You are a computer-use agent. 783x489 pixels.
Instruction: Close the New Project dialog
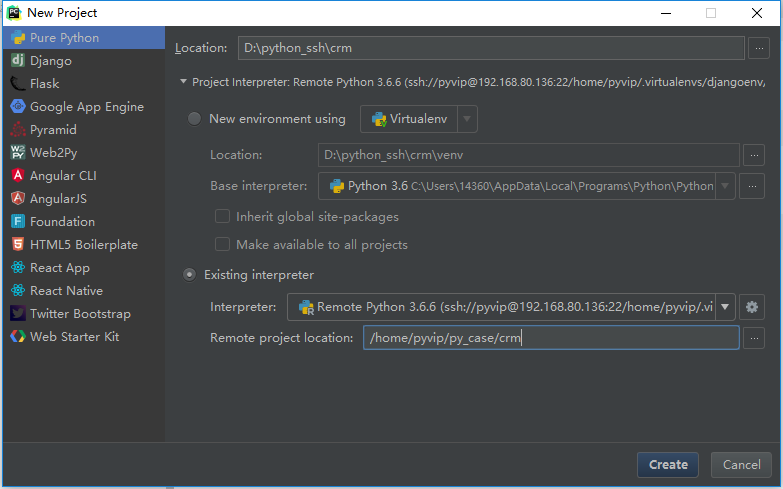pos(757,13)
